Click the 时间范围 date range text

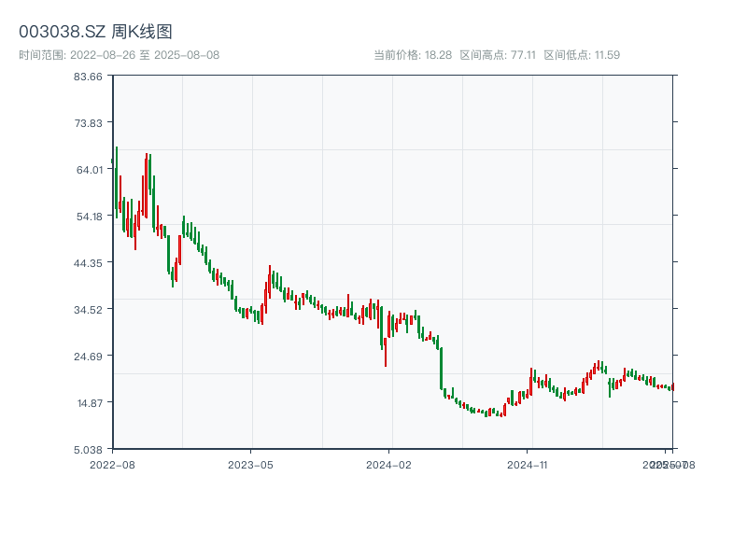(119, 55)
